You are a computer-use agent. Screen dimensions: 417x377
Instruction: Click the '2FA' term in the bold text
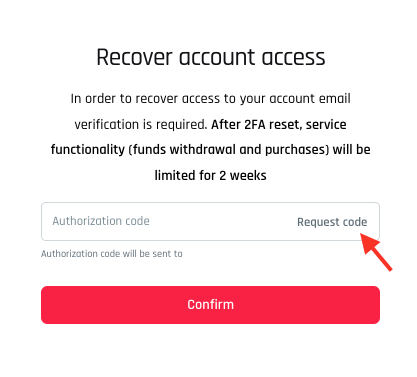(255, 124)
